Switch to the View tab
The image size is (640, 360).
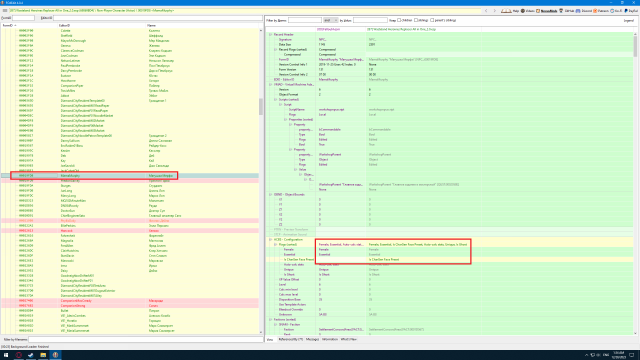coord(270,339)
